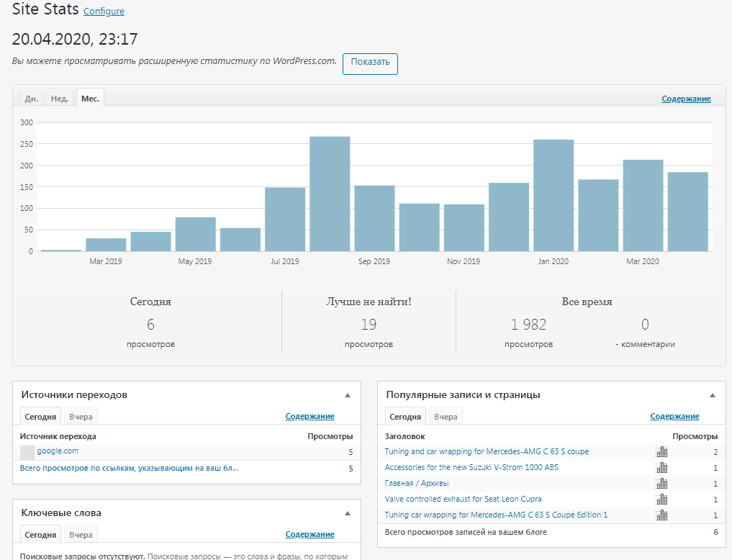
Task: Collapse the Популярные записи и страницы panel
Action: 713,395
